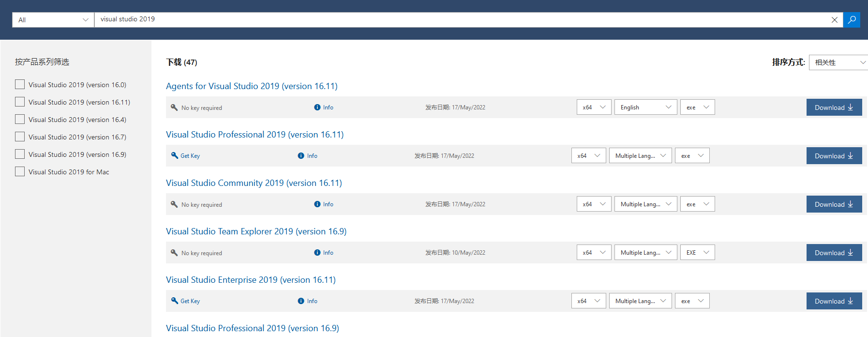Open x64 dropdown for Team Explorer 2019

[x=594, y=252]
